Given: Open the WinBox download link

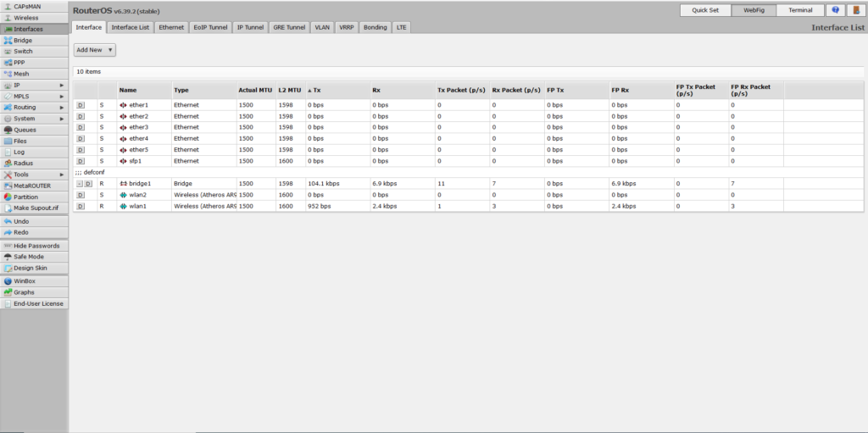Looking at the screenshot, I should [34, 281].
